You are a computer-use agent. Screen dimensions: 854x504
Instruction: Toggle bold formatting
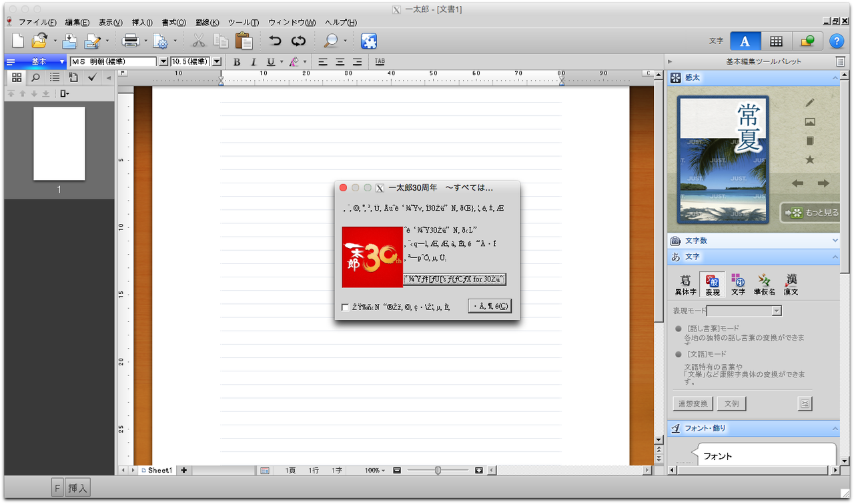pyautogui.click(x=237, y=61)
